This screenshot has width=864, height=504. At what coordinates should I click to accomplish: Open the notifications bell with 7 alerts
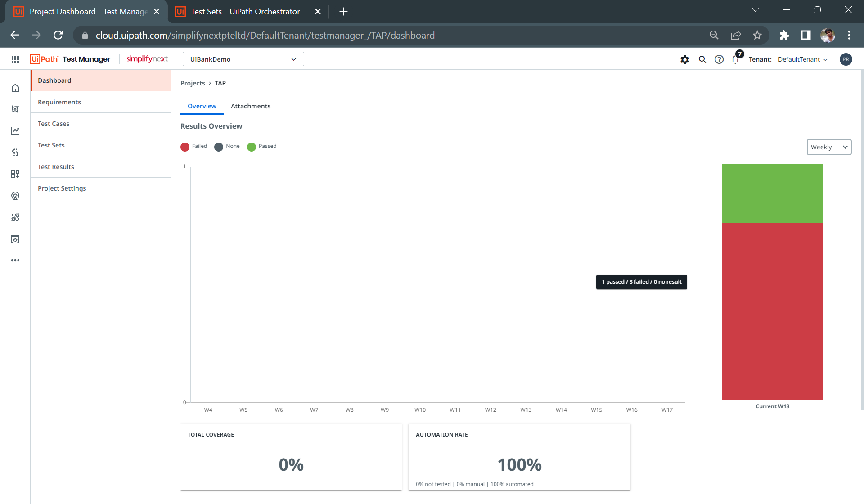[x=735, y=60]
